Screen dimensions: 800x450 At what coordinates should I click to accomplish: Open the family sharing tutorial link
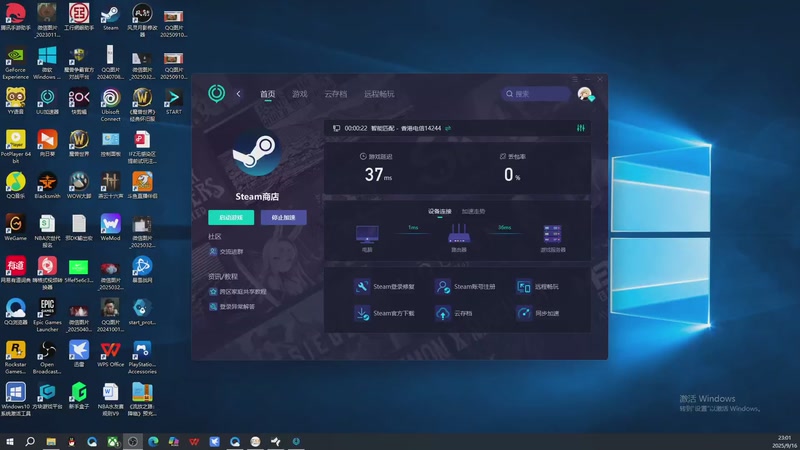(x=238, y=291)
